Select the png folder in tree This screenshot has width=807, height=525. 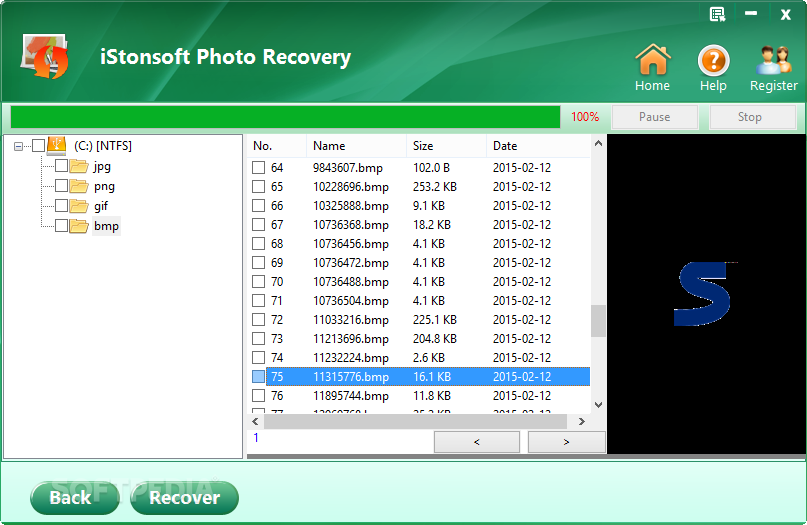click(104, 186)
